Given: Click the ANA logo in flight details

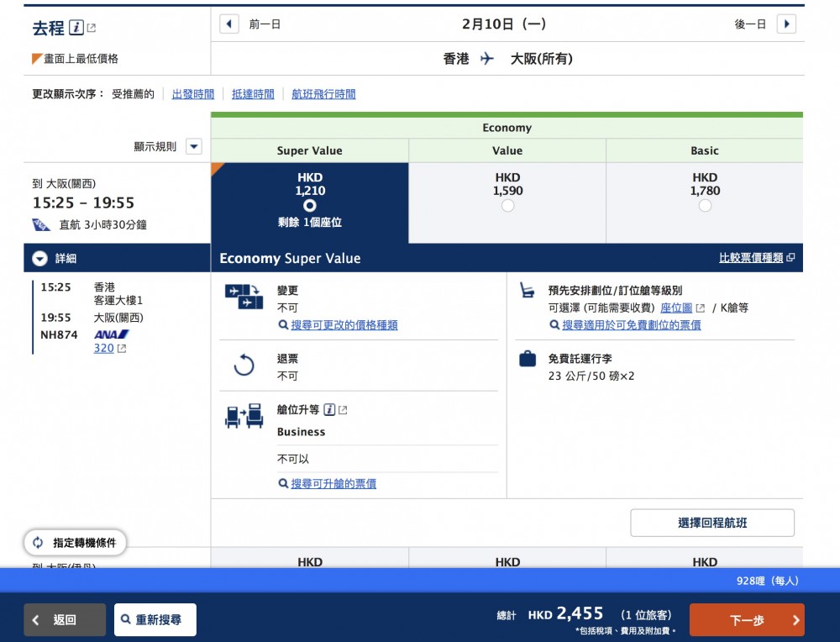Looking at the screenshot, I should tap(112, 334).
